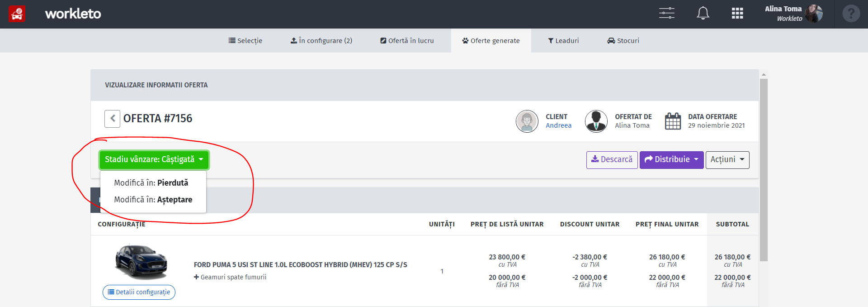
Task: Open the Acțiuni dropdown
Action: point(727,160)
